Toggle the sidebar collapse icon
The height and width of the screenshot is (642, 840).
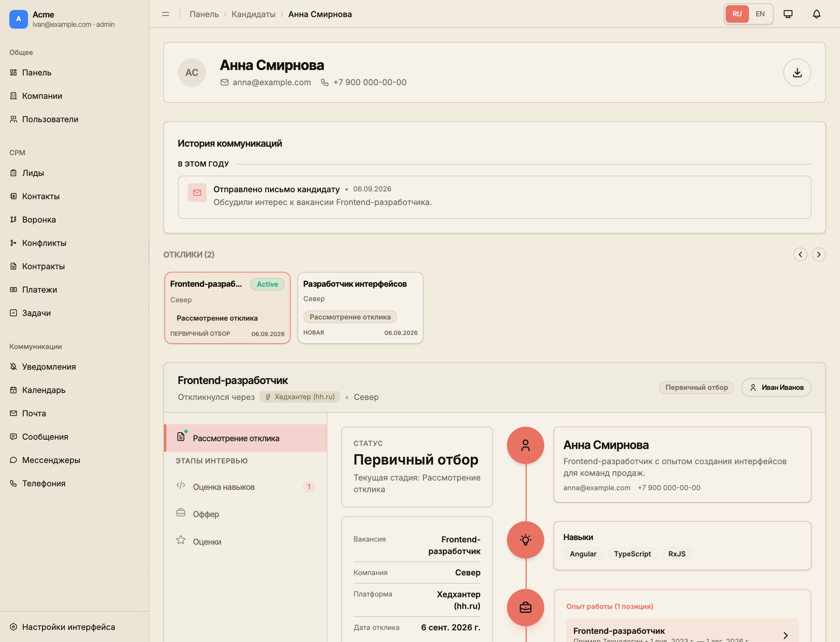point(166,14)
